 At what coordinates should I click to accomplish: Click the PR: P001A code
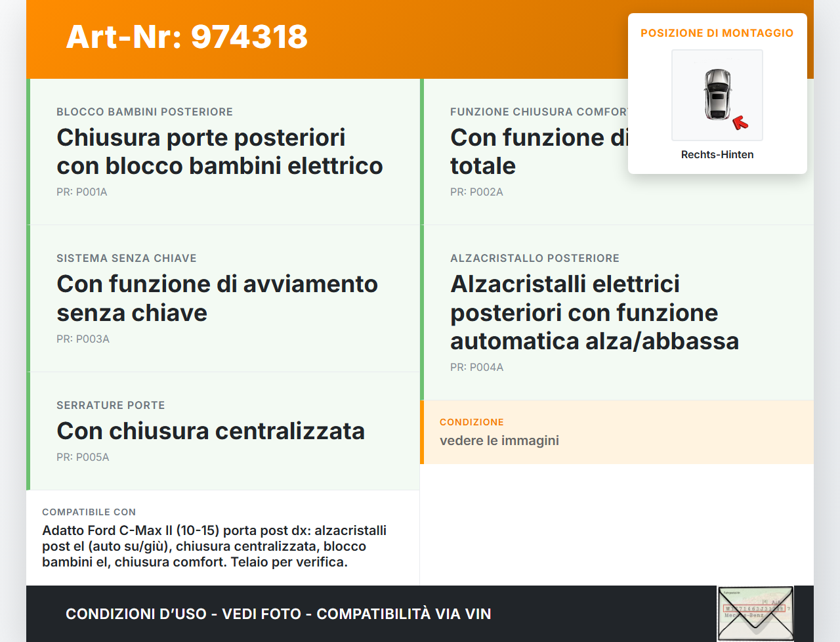tap(82, 192)
